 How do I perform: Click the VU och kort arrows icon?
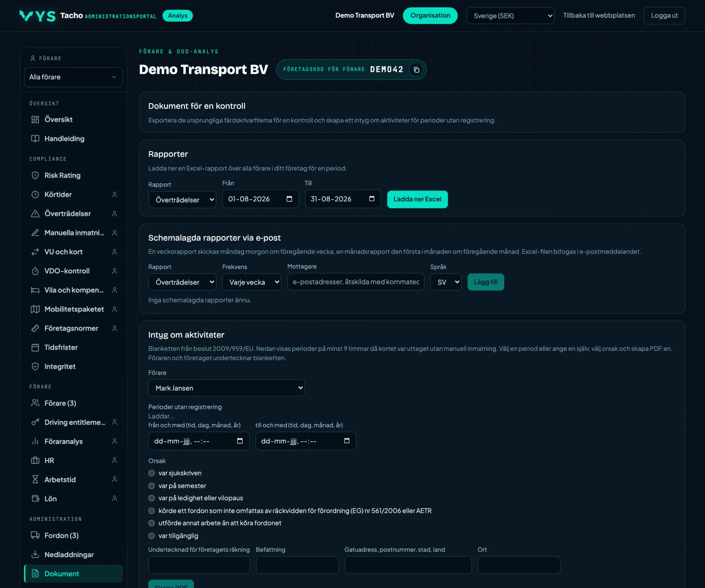point(35,252)
